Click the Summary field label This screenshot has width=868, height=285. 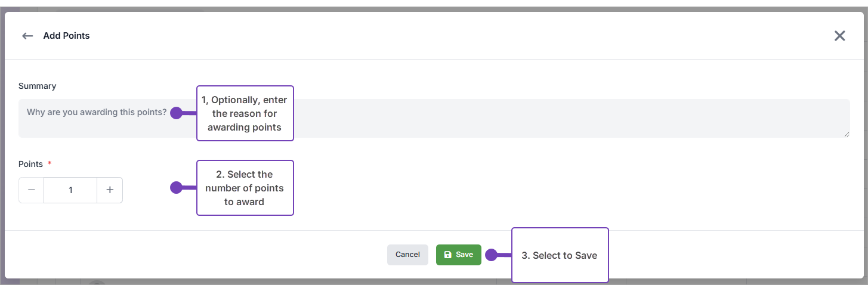(x=37, y=86)
